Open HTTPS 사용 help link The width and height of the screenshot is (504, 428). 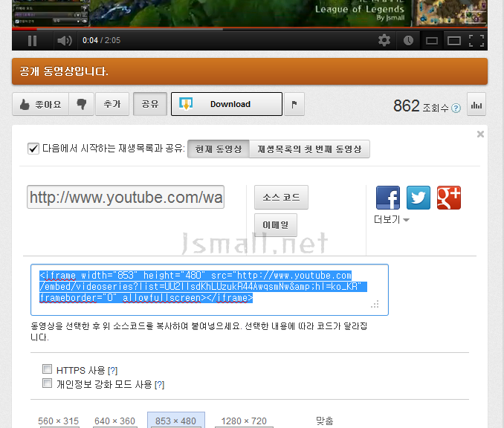[x=113, y=371]
